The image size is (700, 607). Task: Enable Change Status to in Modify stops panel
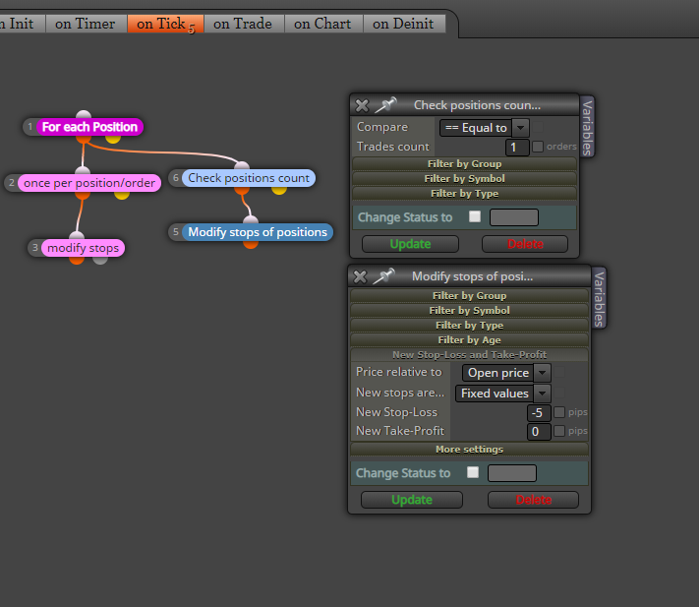pyautogui.click(x=473, y=472)
